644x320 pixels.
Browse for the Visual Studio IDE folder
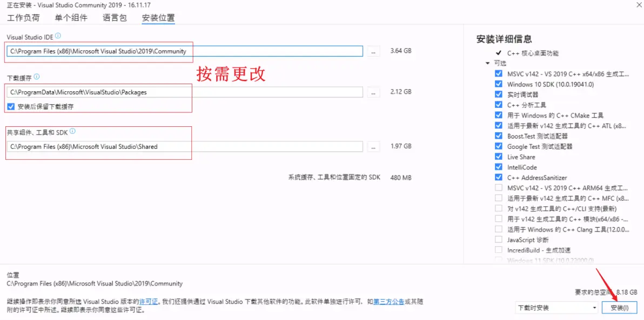(x=373, y=51)
